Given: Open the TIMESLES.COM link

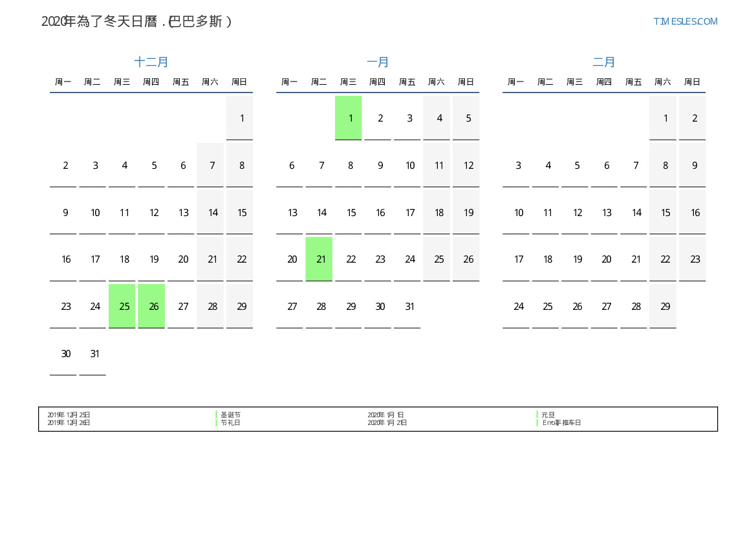Looking at the screenshot, I should tap(685, 21).
